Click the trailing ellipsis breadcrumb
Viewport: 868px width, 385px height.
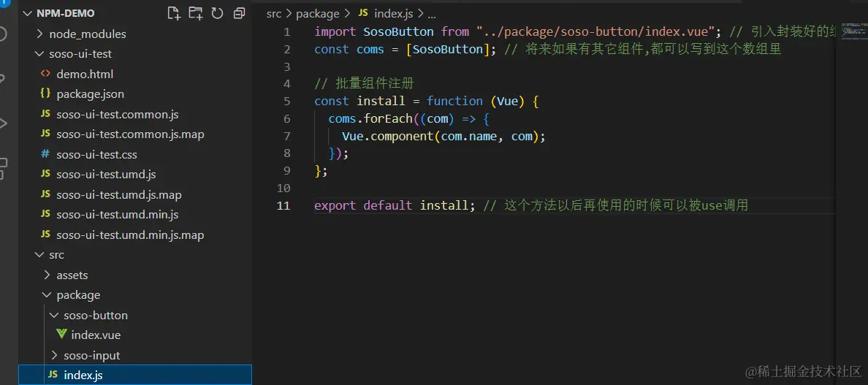tap(430, 14)
